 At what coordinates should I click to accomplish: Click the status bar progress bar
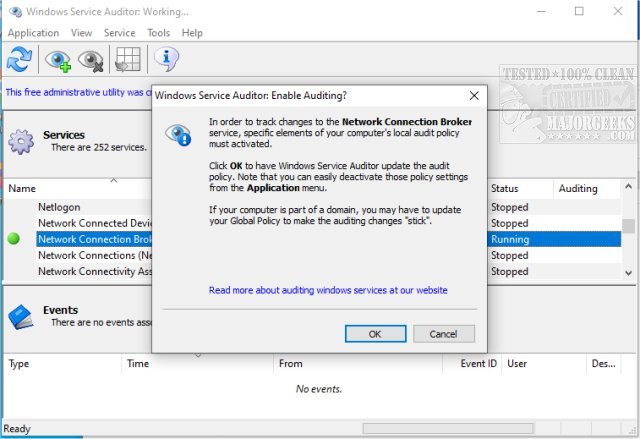pyautogui.click(x=448, y=428)
